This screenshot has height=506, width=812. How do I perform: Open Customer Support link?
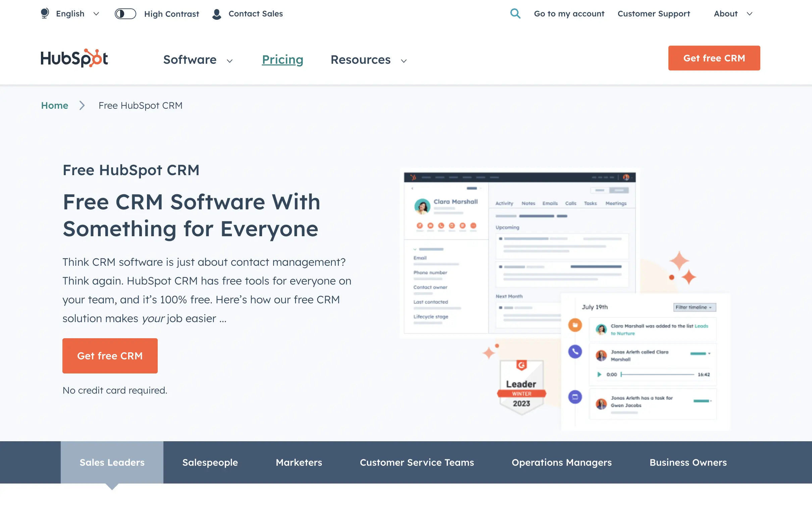tap(654, 14)
